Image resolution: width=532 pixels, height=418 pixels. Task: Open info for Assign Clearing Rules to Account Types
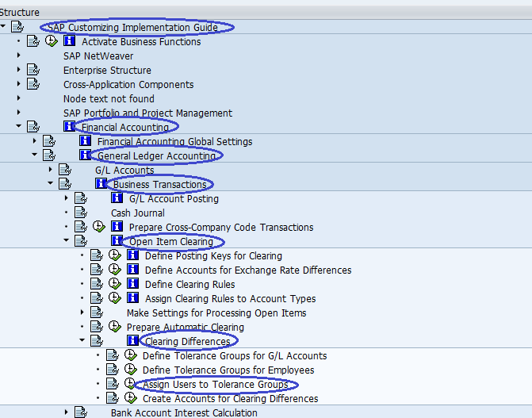[x=133, y=297]
